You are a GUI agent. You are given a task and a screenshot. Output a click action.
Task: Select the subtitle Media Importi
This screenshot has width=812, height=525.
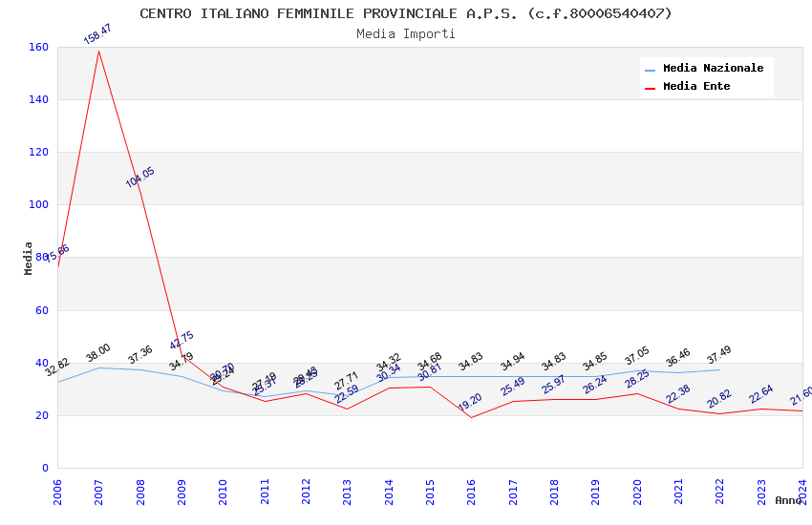(x=405, y=33)
